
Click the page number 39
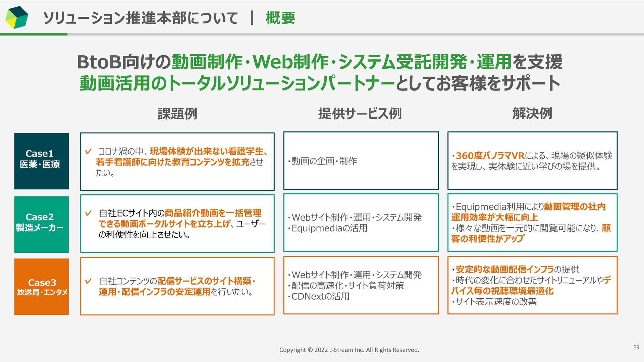point(636,347)
